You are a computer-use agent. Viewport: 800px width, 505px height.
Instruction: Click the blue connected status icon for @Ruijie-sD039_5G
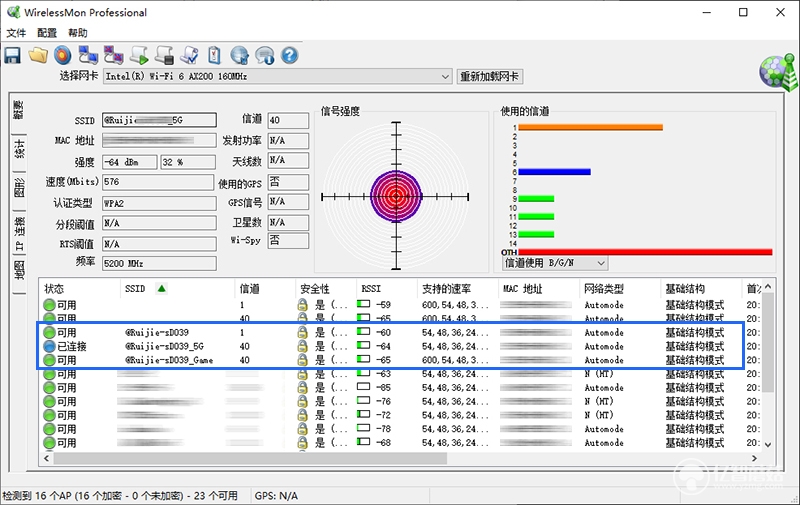click(49, 346)
